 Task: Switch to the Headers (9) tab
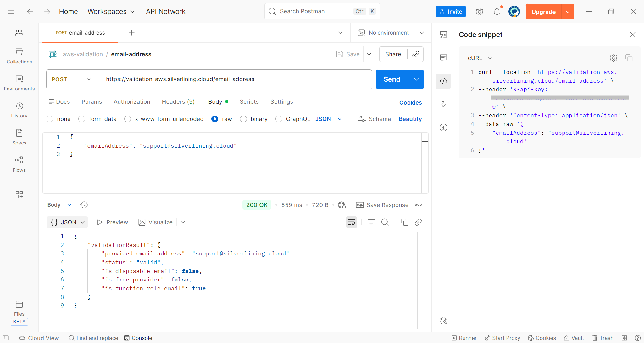(x=178, y=102)
